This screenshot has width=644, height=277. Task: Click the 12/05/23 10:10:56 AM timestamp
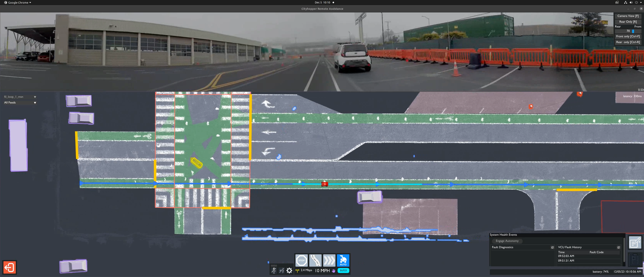coord(627,272)
